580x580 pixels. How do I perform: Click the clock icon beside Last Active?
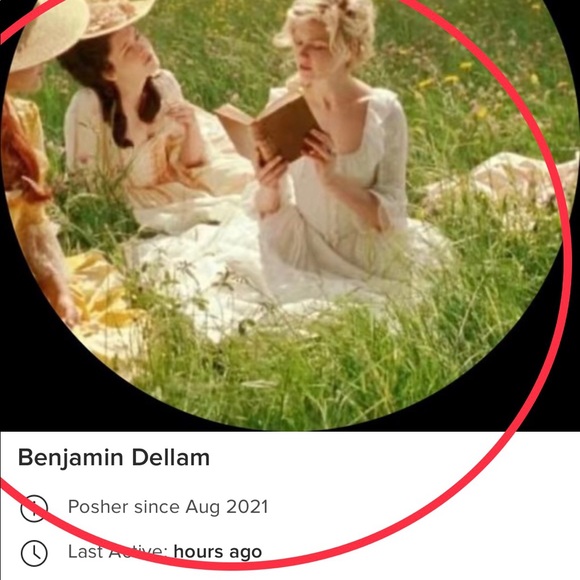click(34, 553)
